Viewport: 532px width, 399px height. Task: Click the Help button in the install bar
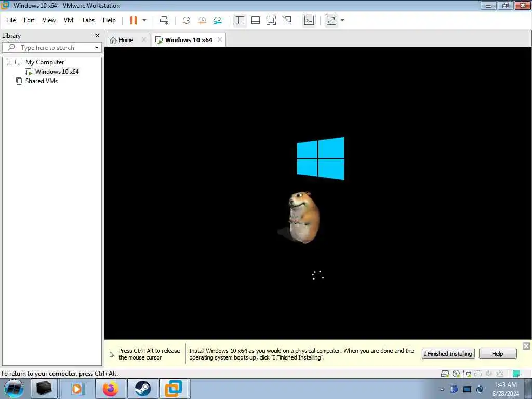point(498,354)
